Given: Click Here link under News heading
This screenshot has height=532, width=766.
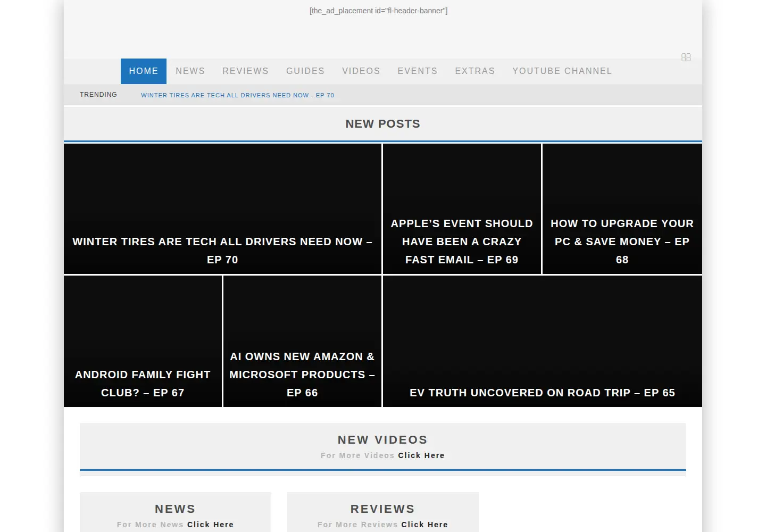Looking at the screenshot, I should coord(210,525).
